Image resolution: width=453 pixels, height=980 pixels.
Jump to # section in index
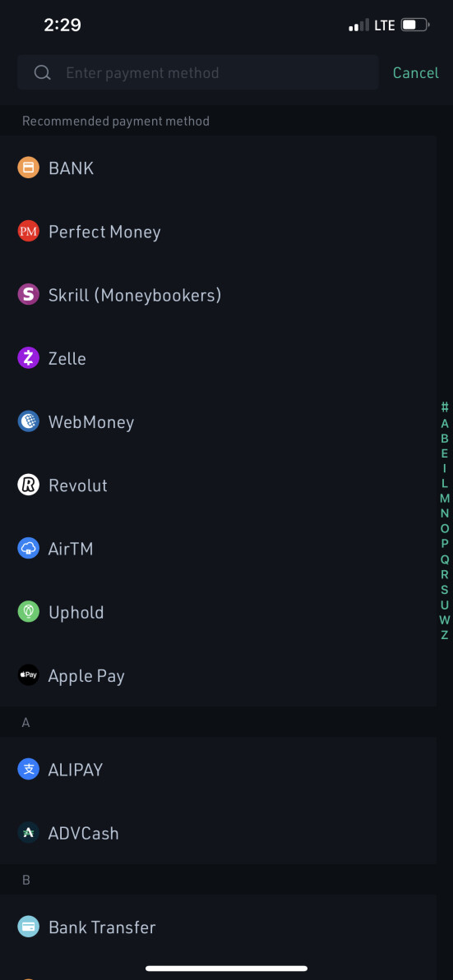tap(444, 407)
